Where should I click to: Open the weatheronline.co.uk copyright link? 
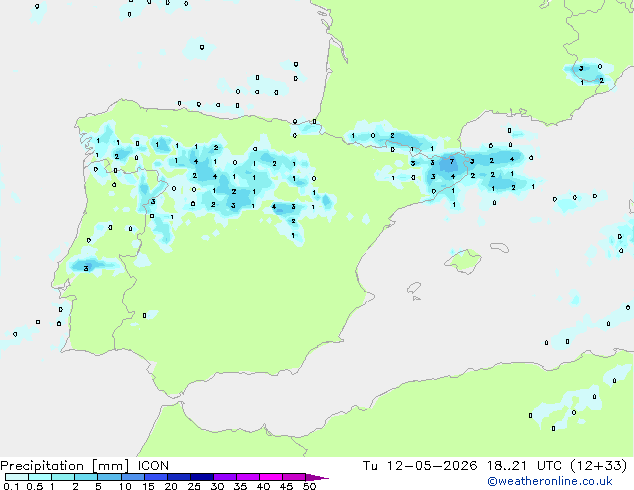coord(550,481)
